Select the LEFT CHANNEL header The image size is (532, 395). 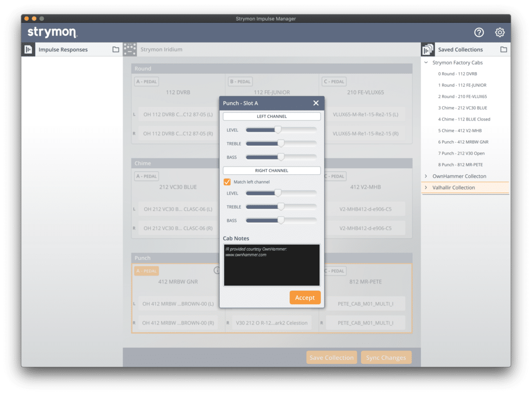271,116
